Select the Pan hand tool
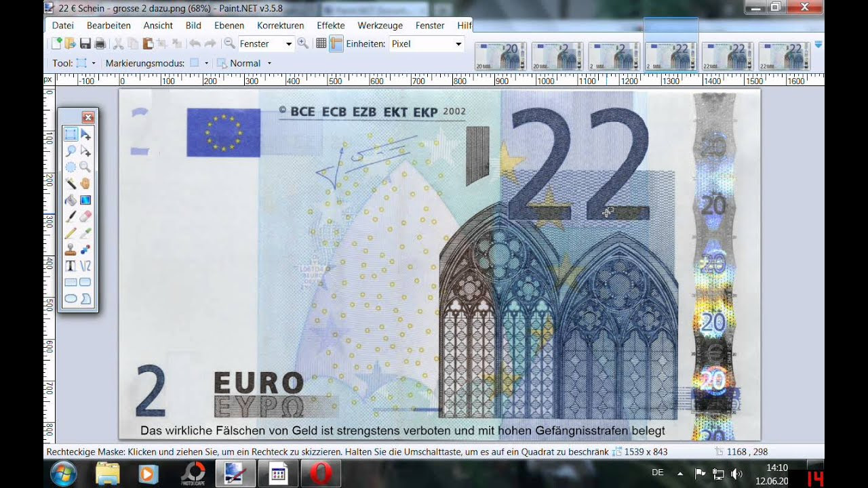This screenshot has height=488, width=868. [85, 183]
